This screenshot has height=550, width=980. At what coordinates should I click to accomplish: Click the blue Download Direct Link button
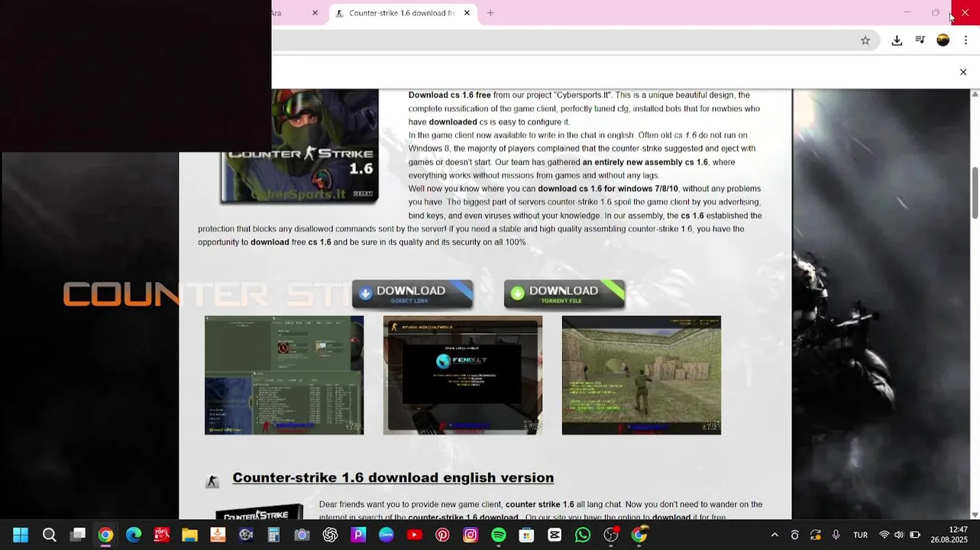click(x=412, y=294)
